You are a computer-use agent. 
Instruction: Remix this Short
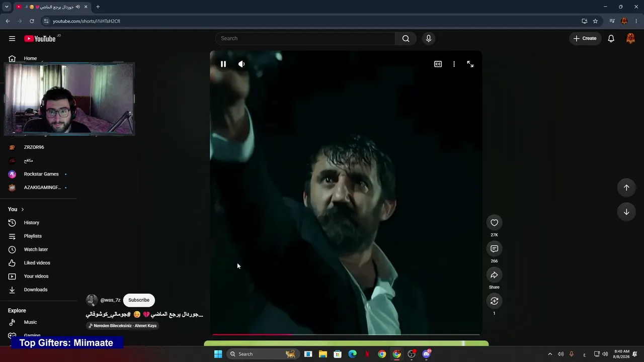494,301
